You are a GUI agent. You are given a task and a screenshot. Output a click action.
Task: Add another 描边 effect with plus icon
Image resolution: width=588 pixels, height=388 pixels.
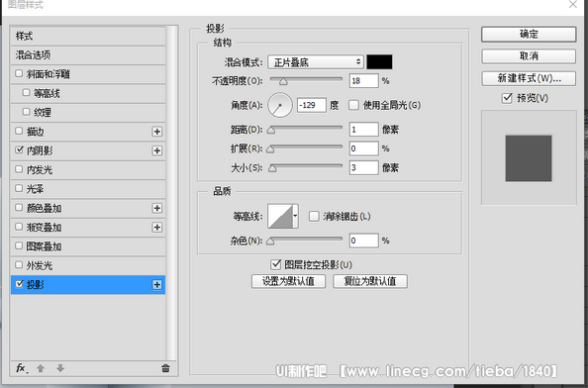click(x=157, y=132)
